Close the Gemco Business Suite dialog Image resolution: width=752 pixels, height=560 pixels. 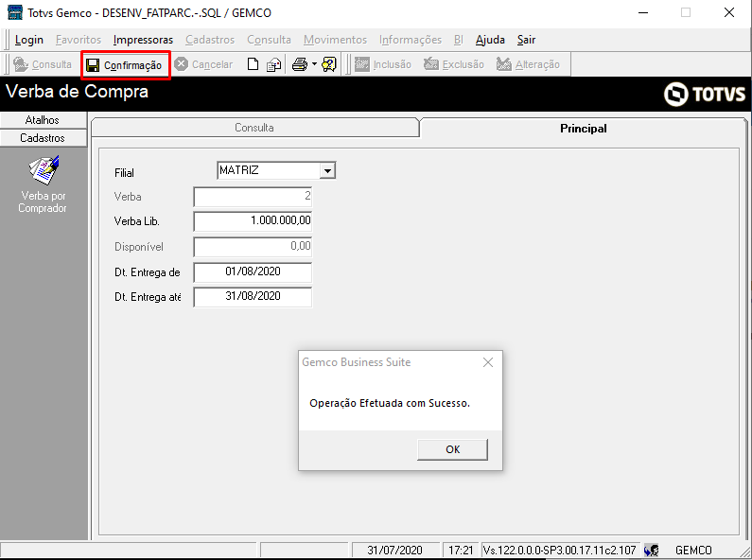pyautogui.click(x=488, y=362)
